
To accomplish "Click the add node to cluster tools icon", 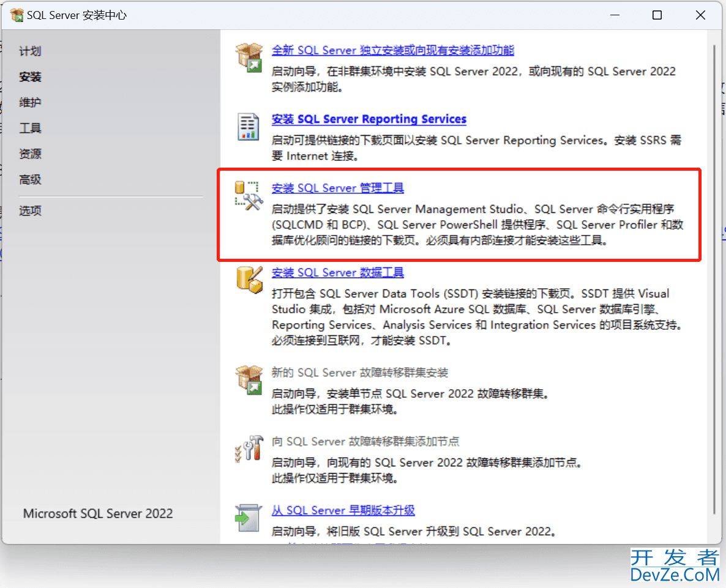I will coord(249,448).
